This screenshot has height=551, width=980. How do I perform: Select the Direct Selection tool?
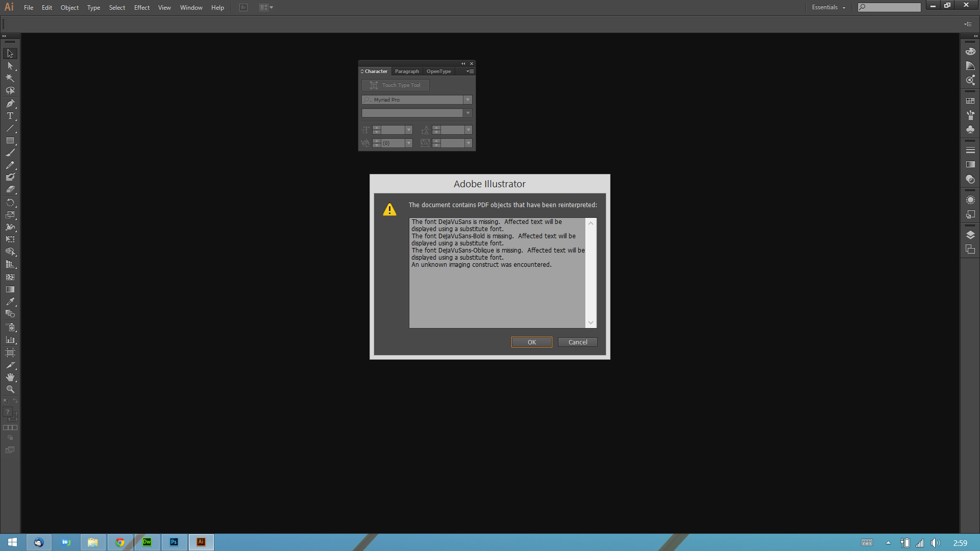pyautogui.click(x=10, y=66)
